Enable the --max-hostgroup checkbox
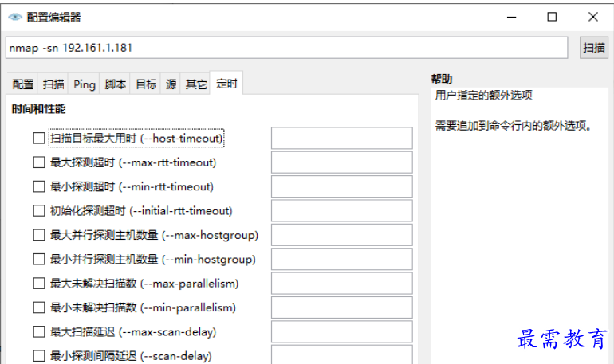The image size is (614, 364). click(39, 235)
